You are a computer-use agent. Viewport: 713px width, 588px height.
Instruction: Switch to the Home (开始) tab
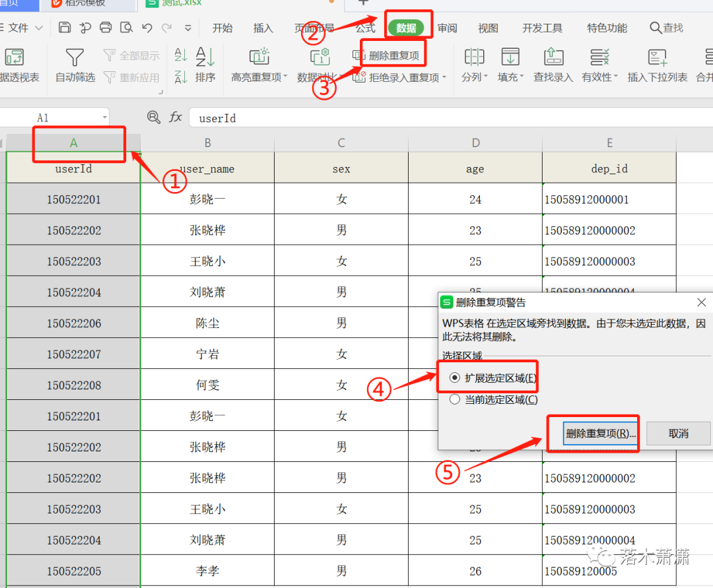click(222, 28)
